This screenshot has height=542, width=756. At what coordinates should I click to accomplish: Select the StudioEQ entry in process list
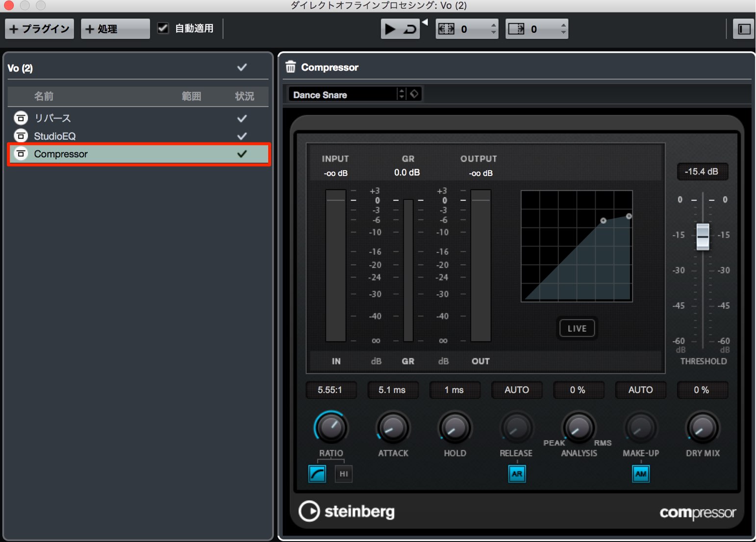(139, 136)
